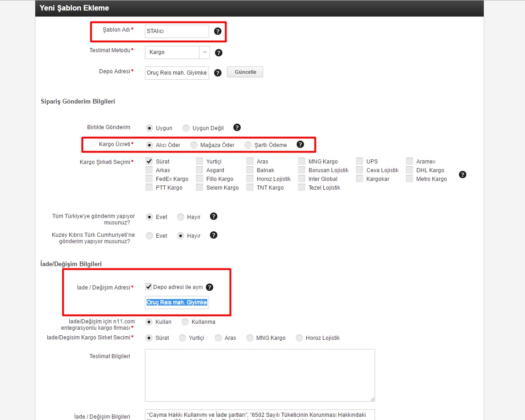
Task: Enable the Tezel Lojistik checkbox
Action: click(302, 187)
